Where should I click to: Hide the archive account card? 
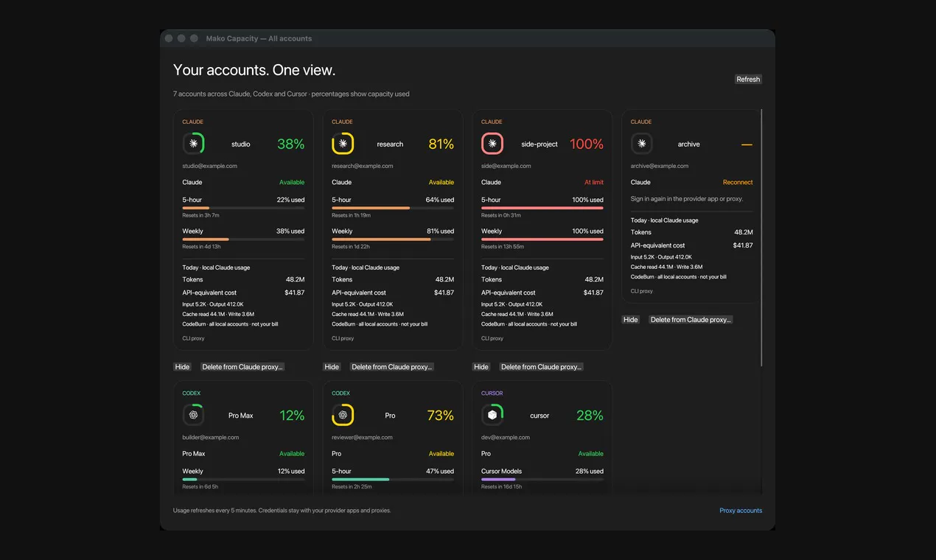(x=631, y=320)
